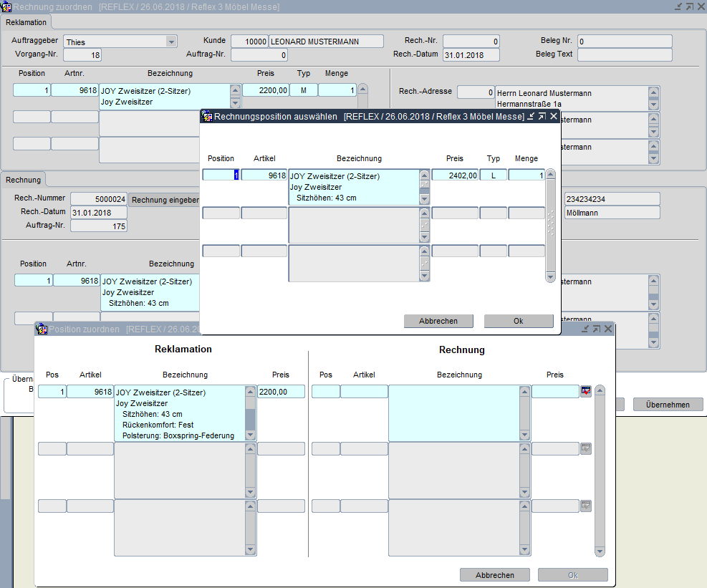707x588 pixels.
Task: Click Abbrechen in the Position zuordnen dialog
Action: point(494,575)
